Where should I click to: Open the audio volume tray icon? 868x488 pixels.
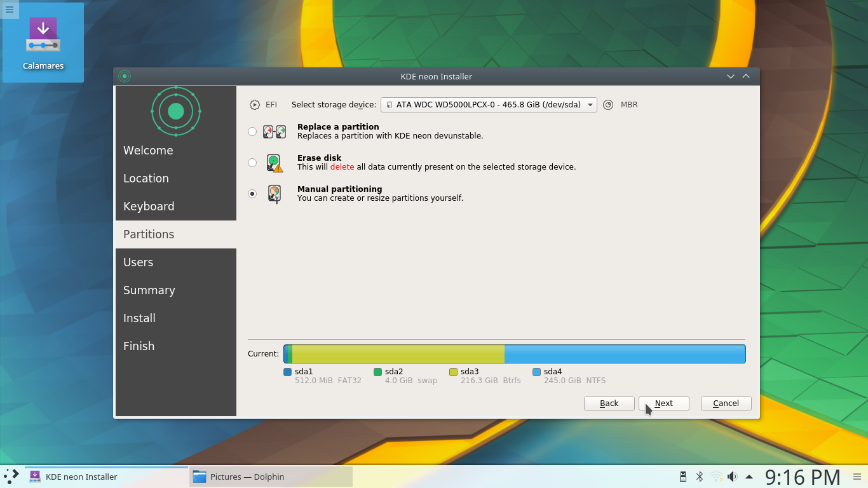click(x=733, y=477)
